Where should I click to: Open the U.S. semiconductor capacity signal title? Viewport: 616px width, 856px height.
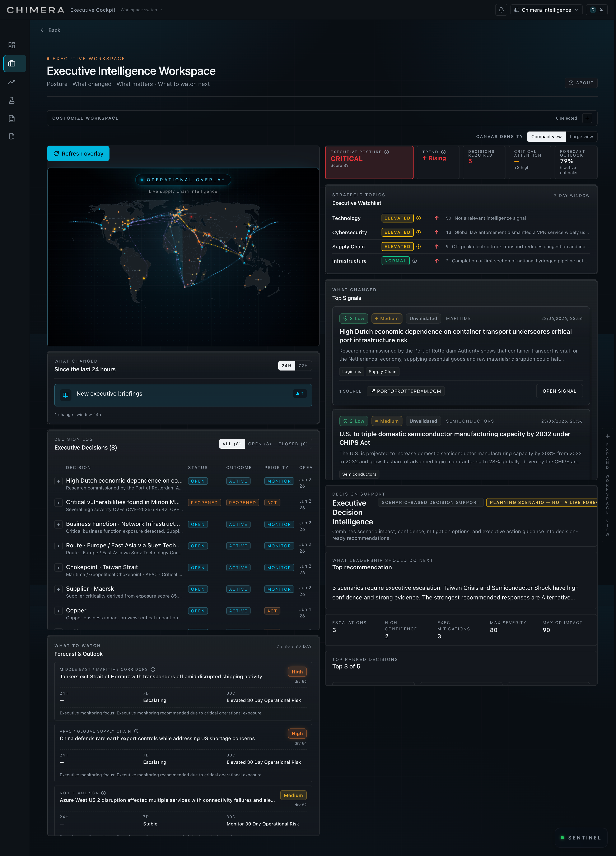point(454,438)
